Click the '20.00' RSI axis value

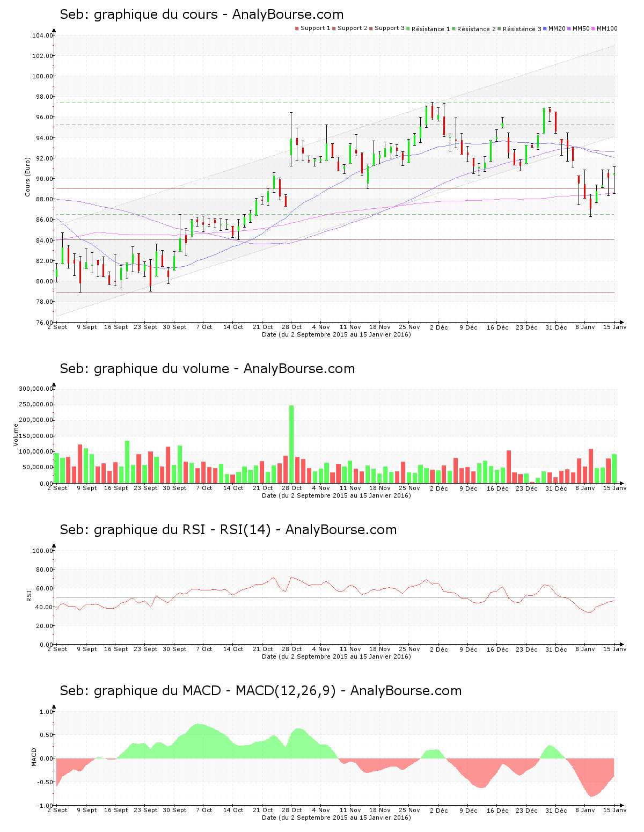(x=44, y=626)
